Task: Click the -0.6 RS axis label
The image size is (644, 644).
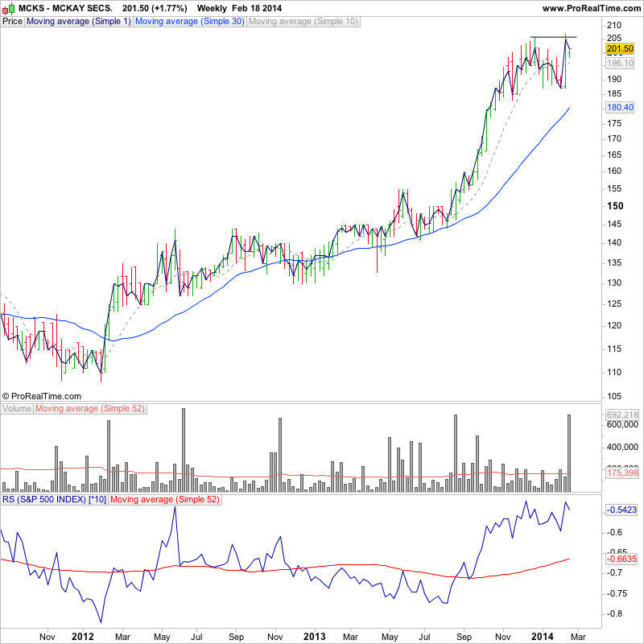Action: coord(613,532)
